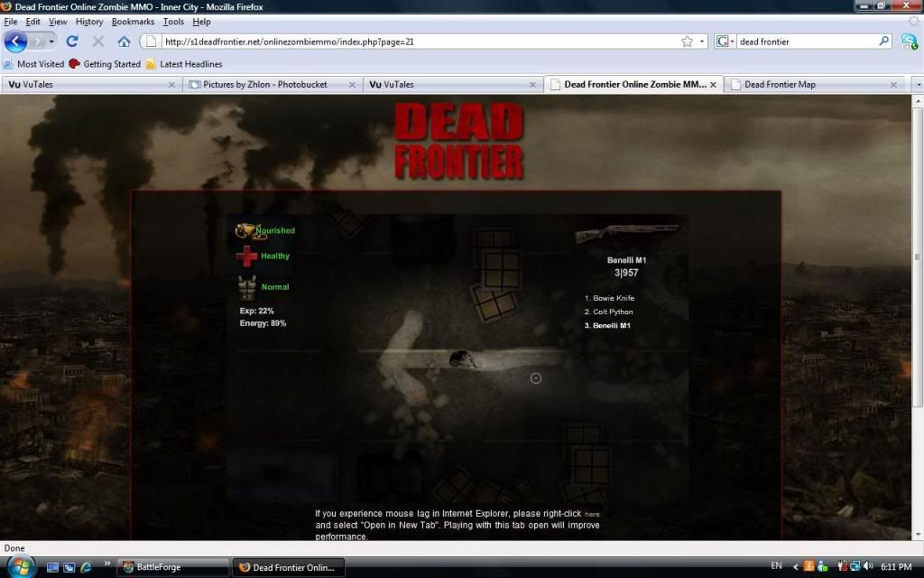This screenshot has width=924, height=578.
Task: Open the Bookmarks menu
Action: (134, 22)
